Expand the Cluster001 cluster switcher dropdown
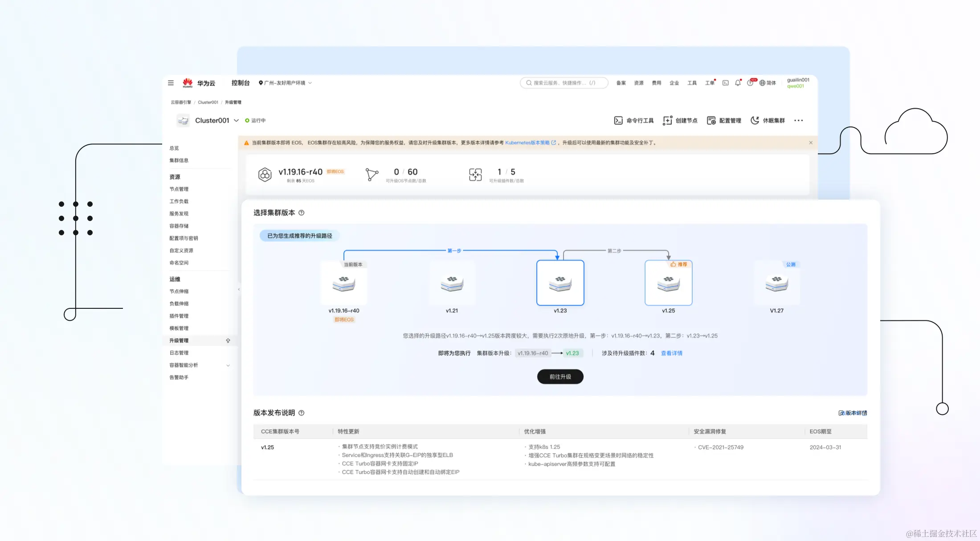This screenshot has width=980, height=541. pos(236,120)
